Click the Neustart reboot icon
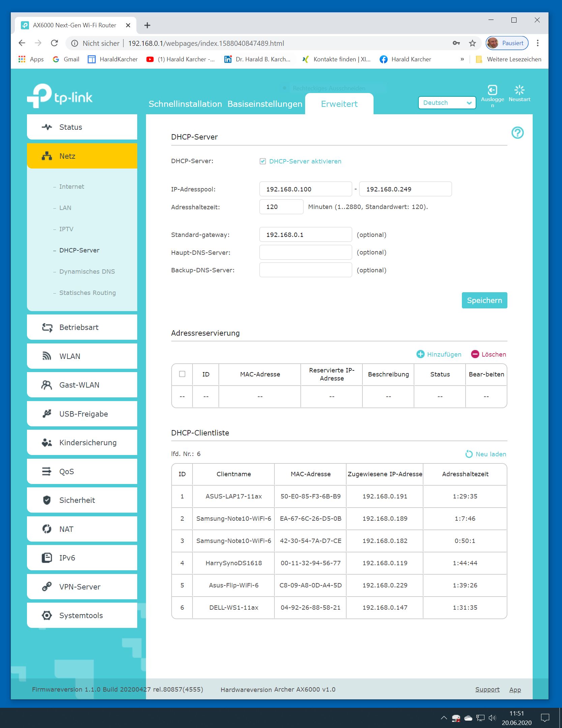This screenshot has height=728, width=562. (x=519, y=90)
